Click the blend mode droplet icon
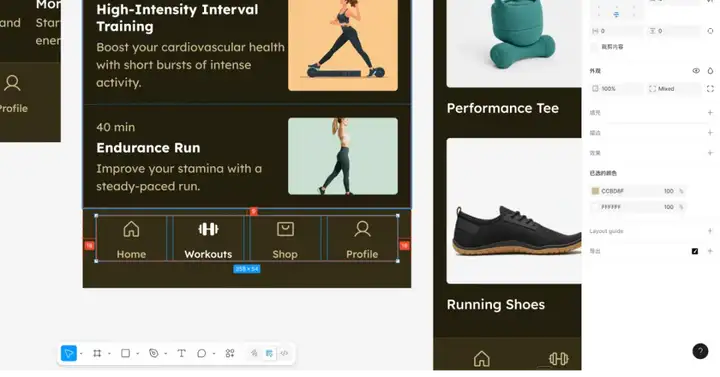Screen dimensions: 720x377 (x=710, y=71)
